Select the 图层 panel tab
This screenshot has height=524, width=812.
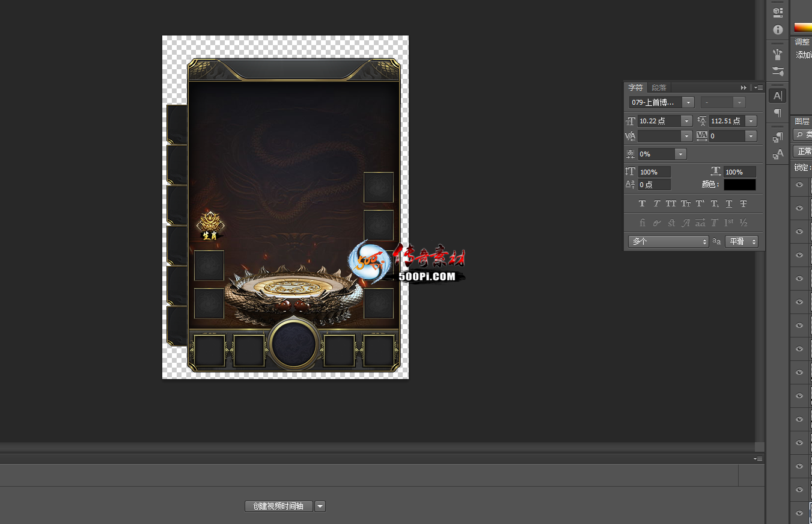(x=802, y=121)
